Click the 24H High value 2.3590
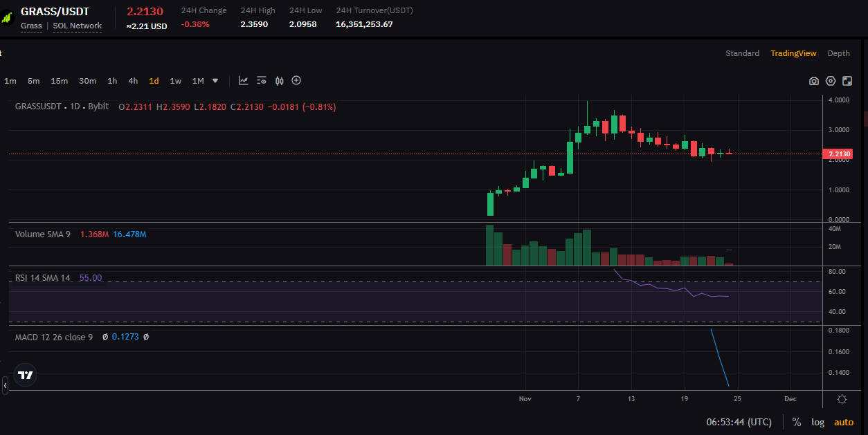This screenshot has width=868, height=435. click(254, 24)
